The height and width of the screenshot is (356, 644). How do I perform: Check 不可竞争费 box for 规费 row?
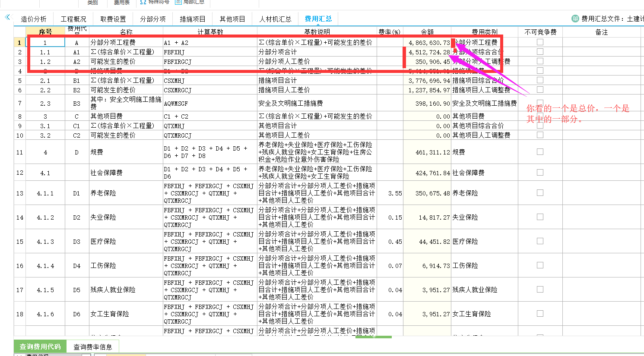pyautogui.click(x=540, y=152)
